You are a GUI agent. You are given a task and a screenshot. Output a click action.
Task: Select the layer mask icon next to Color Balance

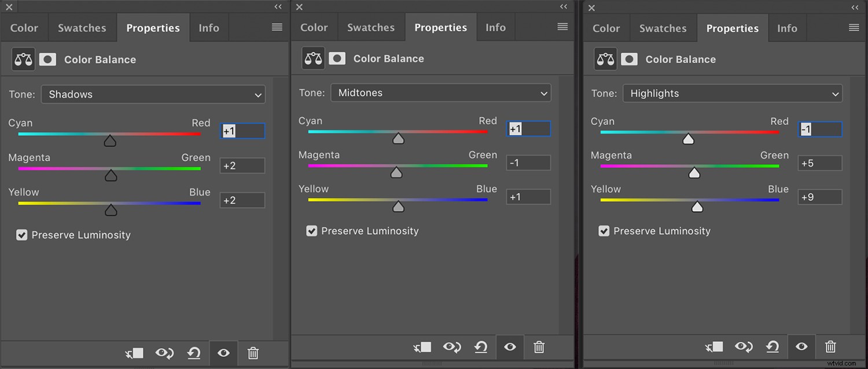coord(47,58)
